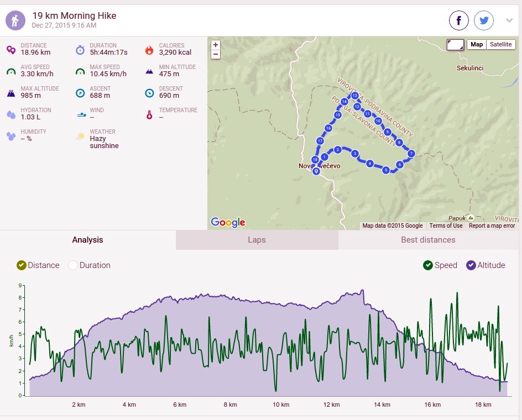Zoom out of the map
Image resolution: width=522 pixels, height=420 pixels.
coord(216,54)
